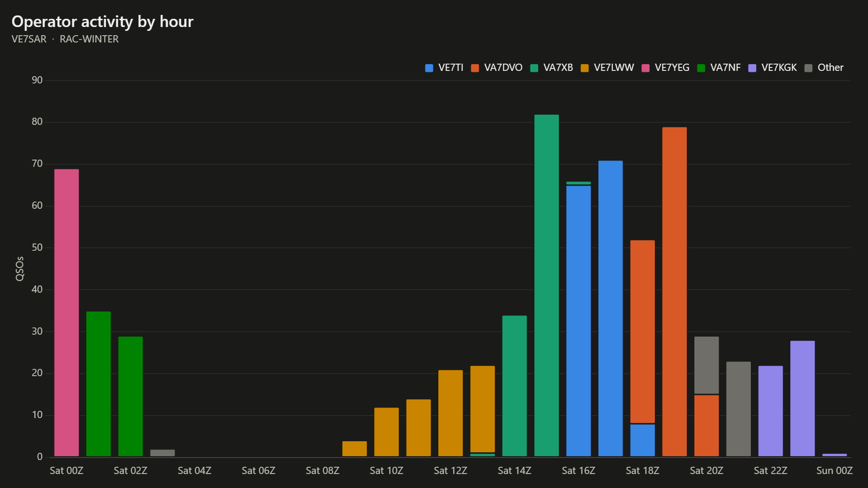Viewport: 868px width, 488px height.
Task: Click the VE7TI blue legend swatch
Action: click(429, 68)
